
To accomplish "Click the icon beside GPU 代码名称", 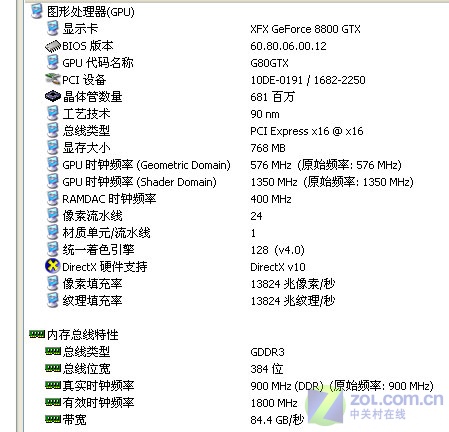I will tap(52, 62).
